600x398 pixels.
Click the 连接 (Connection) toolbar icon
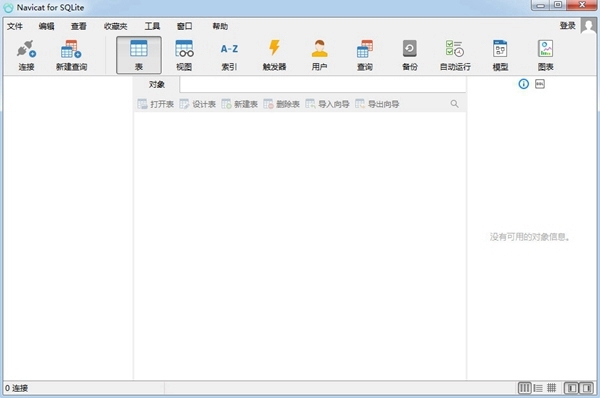[x=26, y=55]
